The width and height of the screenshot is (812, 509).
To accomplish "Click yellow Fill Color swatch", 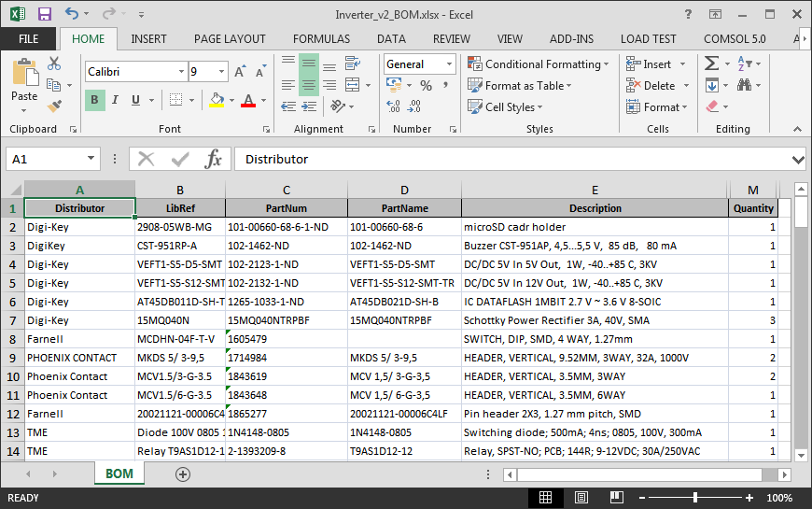I will [x=217, y=100].
